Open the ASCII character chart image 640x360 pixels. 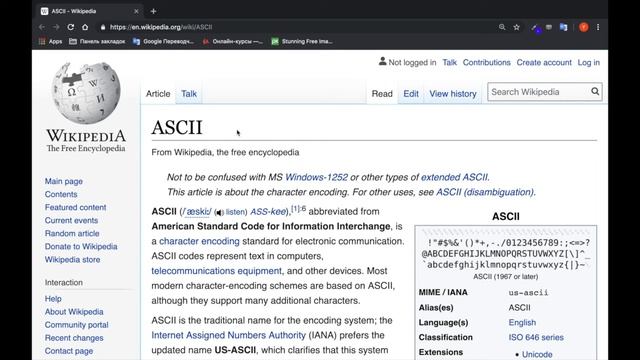506,250
